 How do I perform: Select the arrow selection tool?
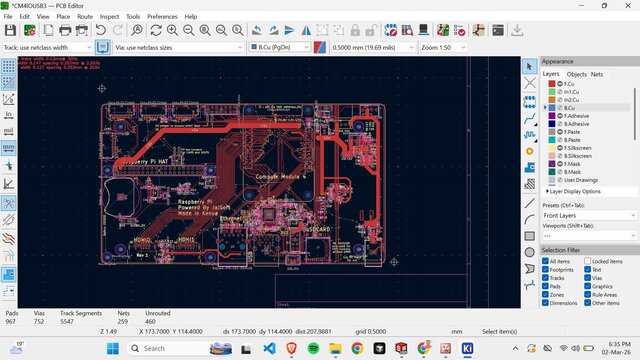(529, 67)
